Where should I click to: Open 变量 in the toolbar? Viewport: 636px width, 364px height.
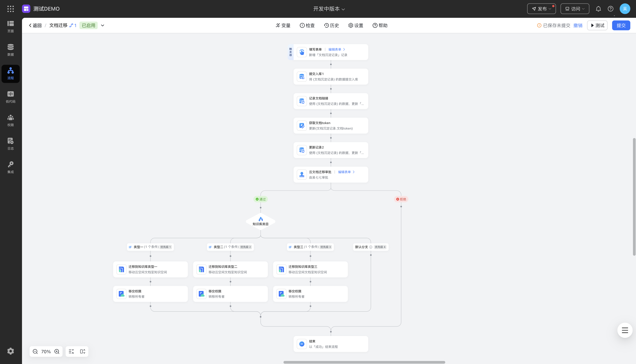283,25
